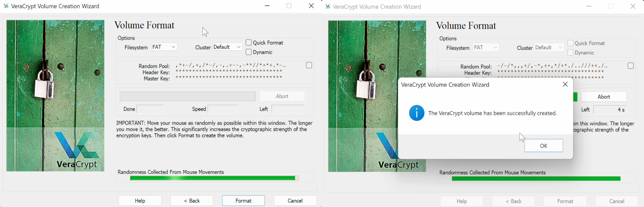Click the Quick Format checkbox in the right window

[x=570, y=43]
